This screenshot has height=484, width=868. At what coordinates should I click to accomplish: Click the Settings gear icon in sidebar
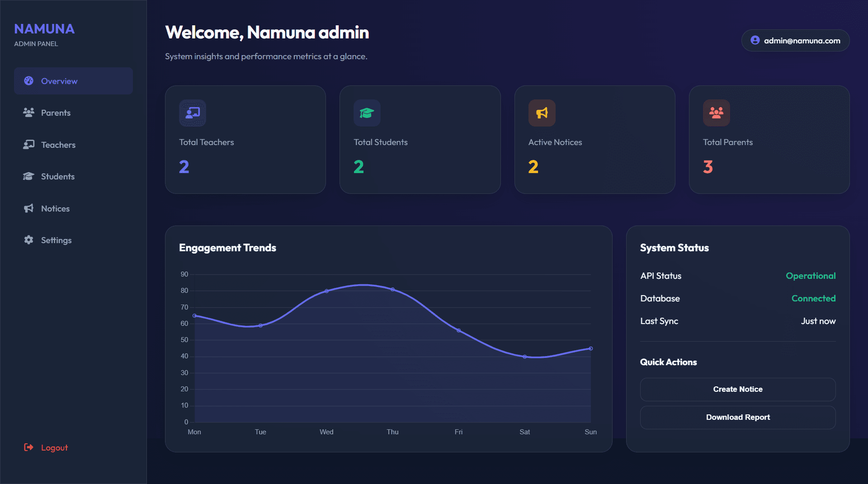pyautogui.click(x=28, y=240)
